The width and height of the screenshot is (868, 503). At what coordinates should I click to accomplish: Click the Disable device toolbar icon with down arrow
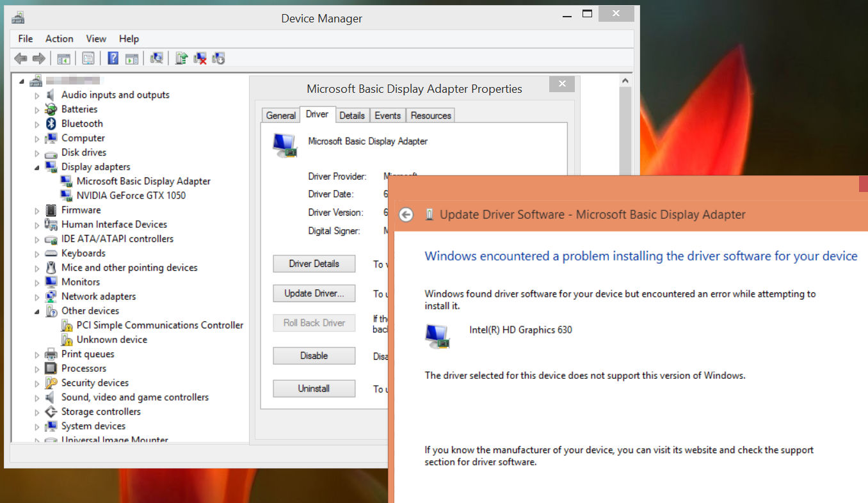click(218, 58)
